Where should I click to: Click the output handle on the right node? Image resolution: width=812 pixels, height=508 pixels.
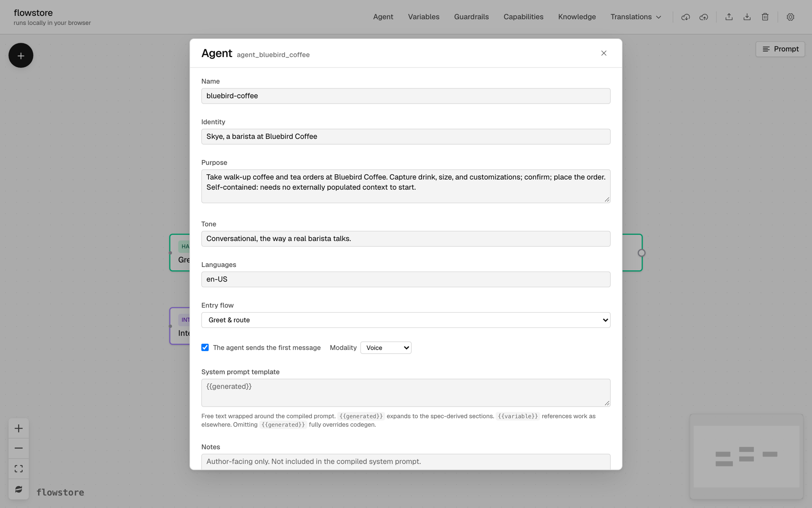click(641, 253)
